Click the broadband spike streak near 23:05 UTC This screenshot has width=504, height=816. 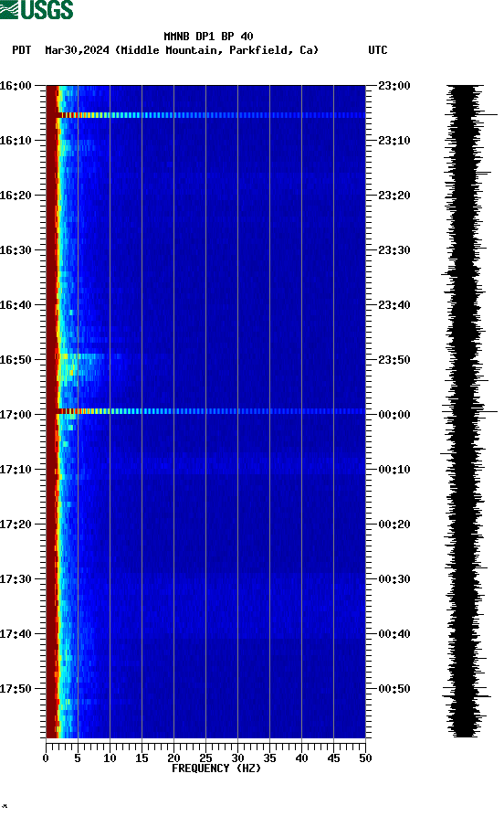click(211, 115)
